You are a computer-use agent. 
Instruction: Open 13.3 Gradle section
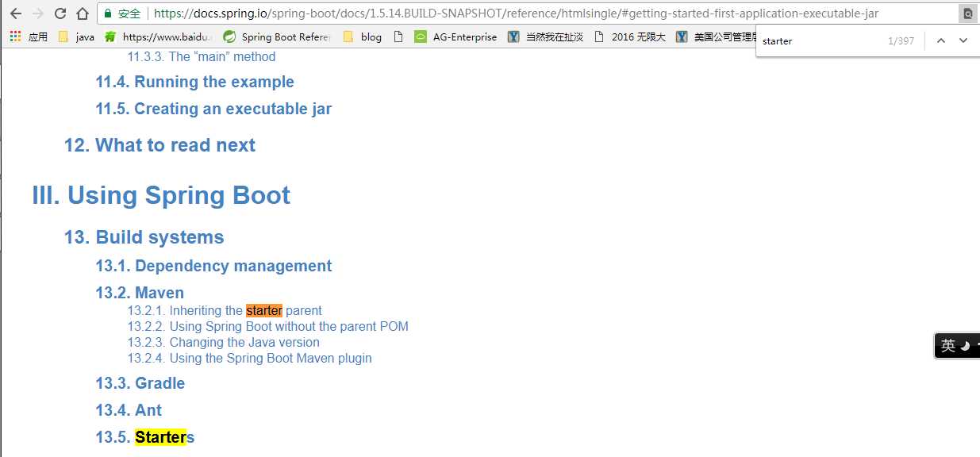(x=140, y=383)
